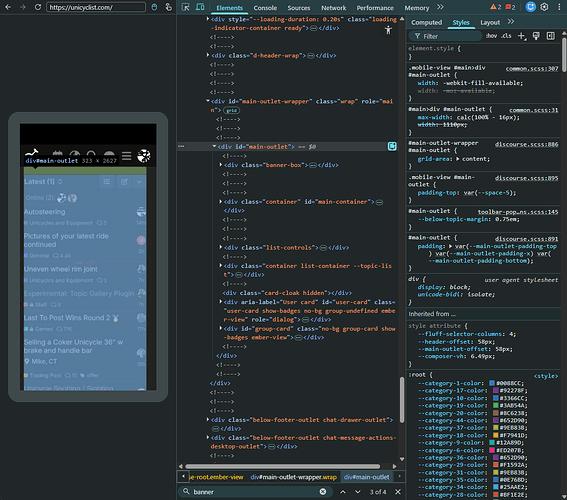Click the --category-1-color blue swatch
Image resolution: width=567 pixels, height=500 pixels.
click(x=492, y=383)
